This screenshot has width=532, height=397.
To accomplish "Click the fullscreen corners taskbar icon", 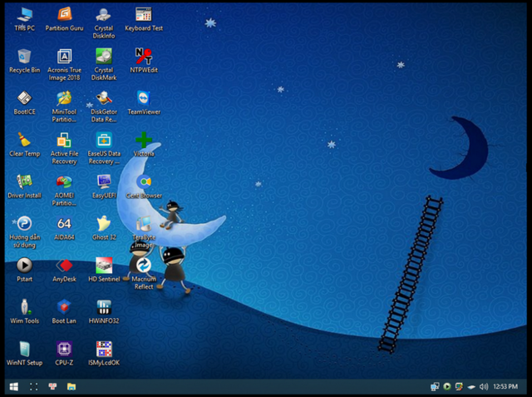I will pos(33,386).
